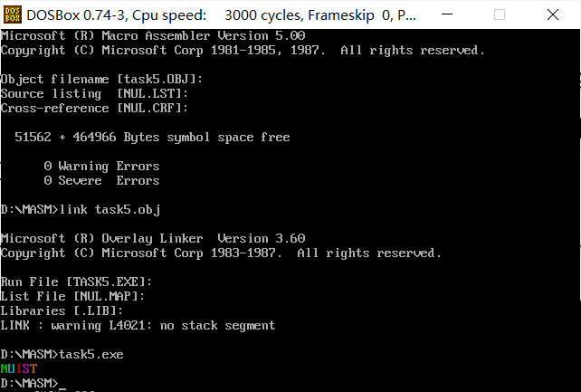Click the 'Bytes symbol space free' line
The image size is (581, 392).
(x=152, y=138)
